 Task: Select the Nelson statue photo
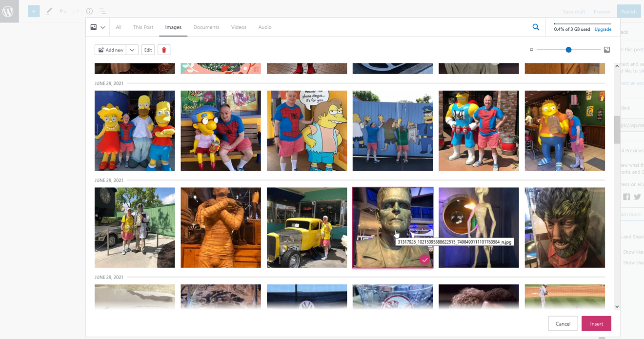(x=307, y=131)
